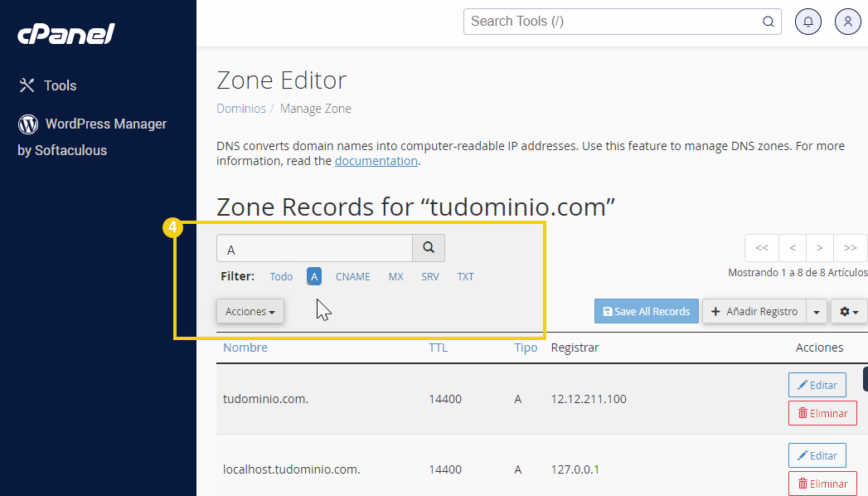Screen dimensions: 868x496
Task: Delete the tudominio.com. record
Action: [822, 413]
